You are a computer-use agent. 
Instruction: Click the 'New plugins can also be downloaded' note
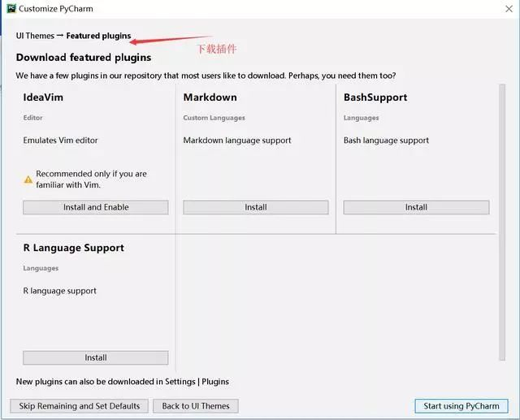[123, 382]
